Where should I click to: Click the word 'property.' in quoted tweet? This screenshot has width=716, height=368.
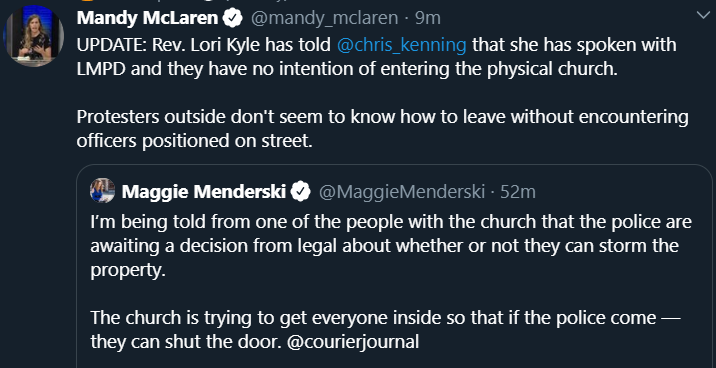pos(127,270)
